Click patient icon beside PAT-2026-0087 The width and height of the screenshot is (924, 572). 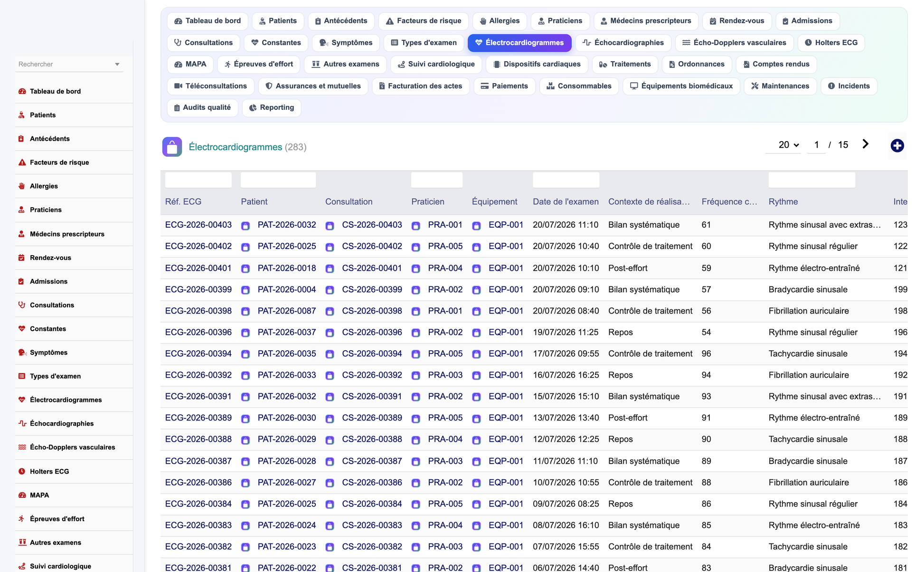coord(245,311)
